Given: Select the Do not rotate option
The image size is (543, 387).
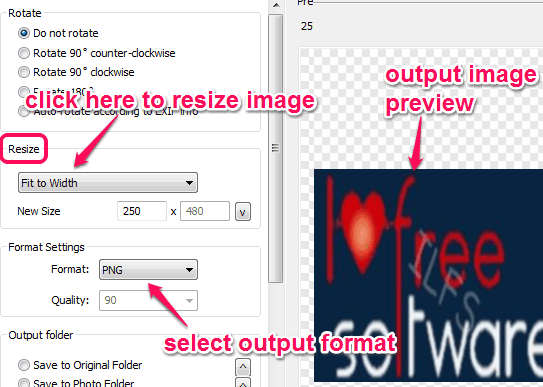Looking at the screenshot, I should (x=24, y=33).
